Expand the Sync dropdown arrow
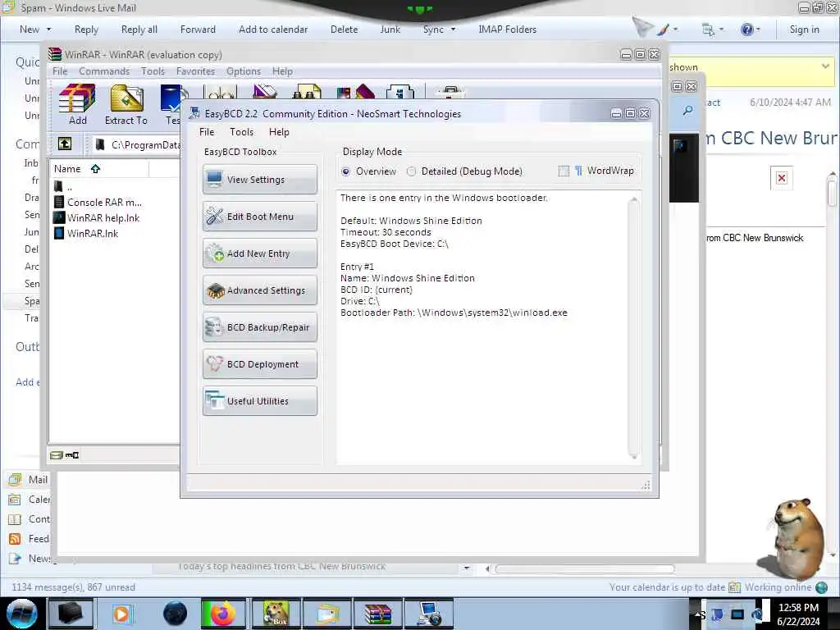This screenshot has width=840, height=630. pos(453,30)
